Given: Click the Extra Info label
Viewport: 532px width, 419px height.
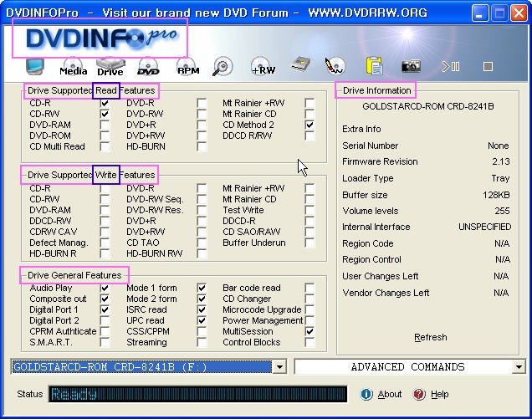Looking at the screenshot, I should pos(361,129).
